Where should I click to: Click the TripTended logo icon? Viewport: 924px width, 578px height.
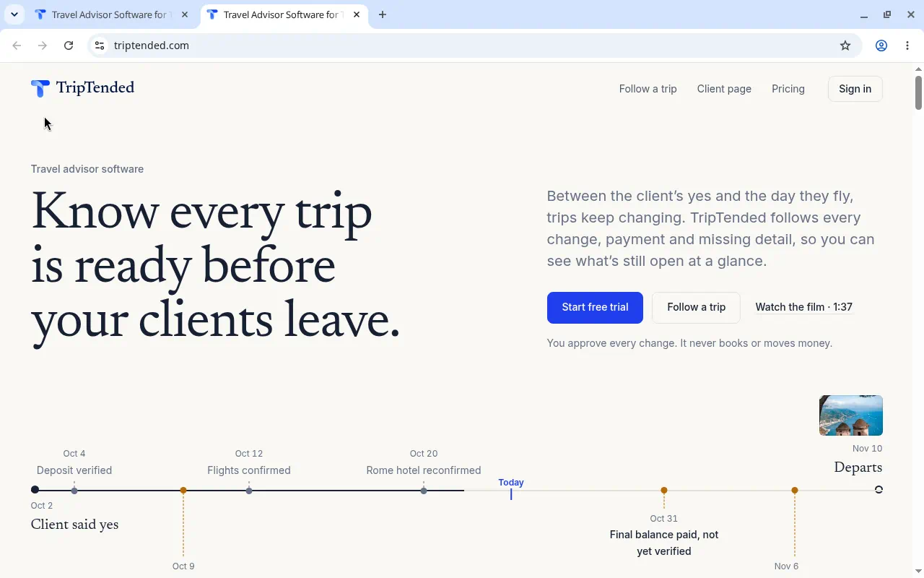click(40, 88)
